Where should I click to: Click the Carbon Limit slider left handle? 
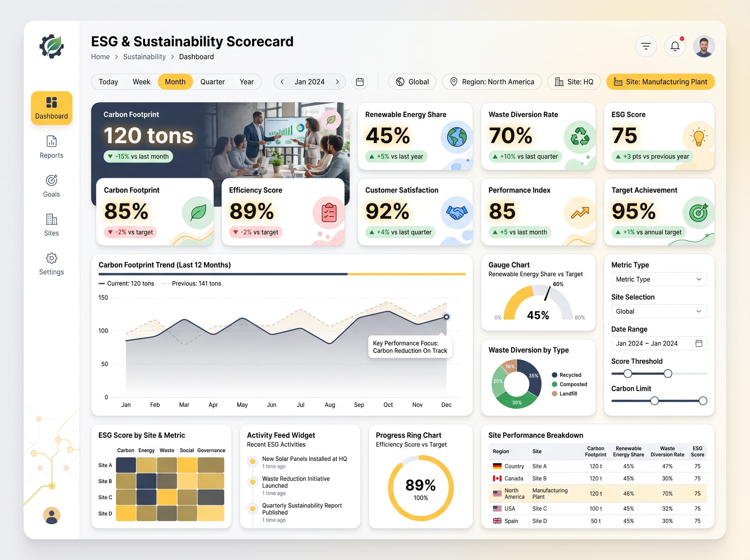[654, 401]
